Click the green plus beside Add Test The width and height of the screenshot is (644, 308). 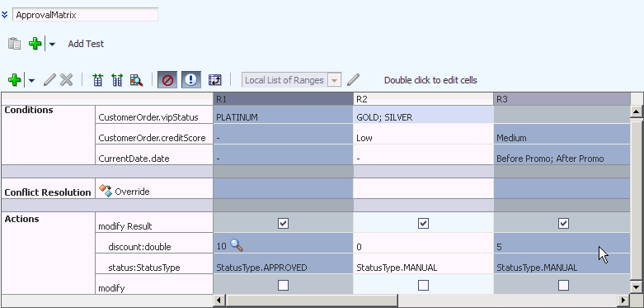click(x=35, y=43)
